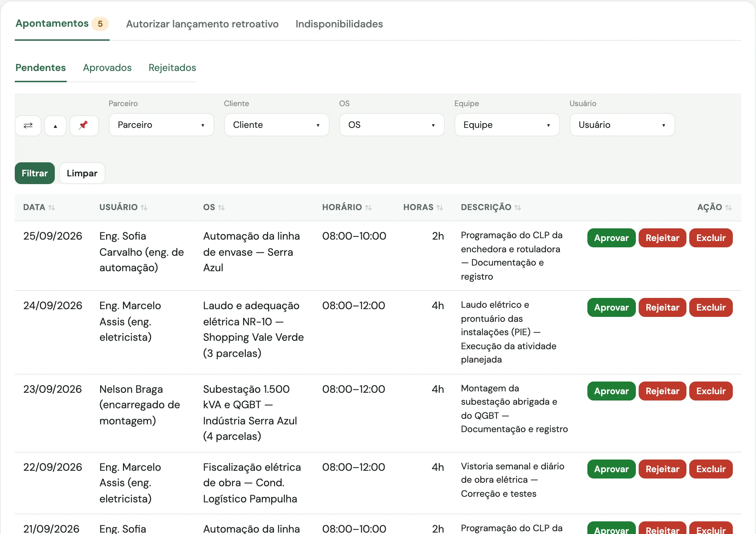Delete the 25/09/2026 entry
Viewport: 756px width, 534px height.
click(x=711, y=238)
